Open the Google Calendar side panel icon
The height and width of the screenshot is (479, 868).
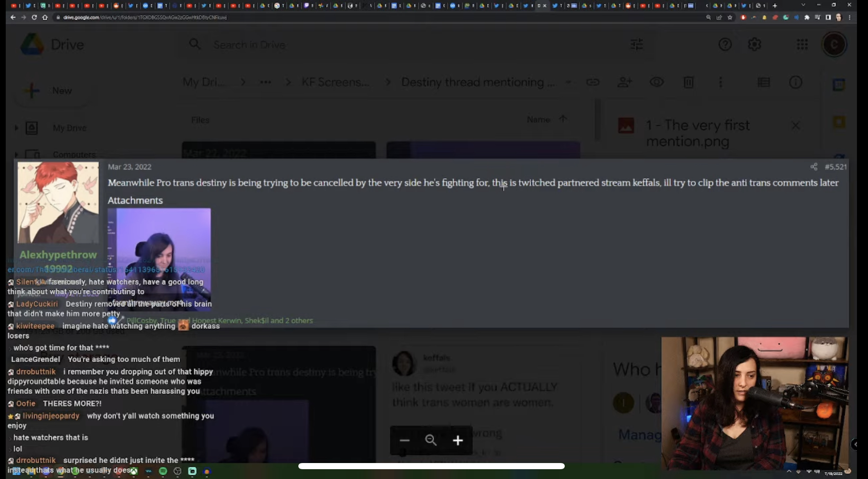pyautogui.click(x=839, y=85)
